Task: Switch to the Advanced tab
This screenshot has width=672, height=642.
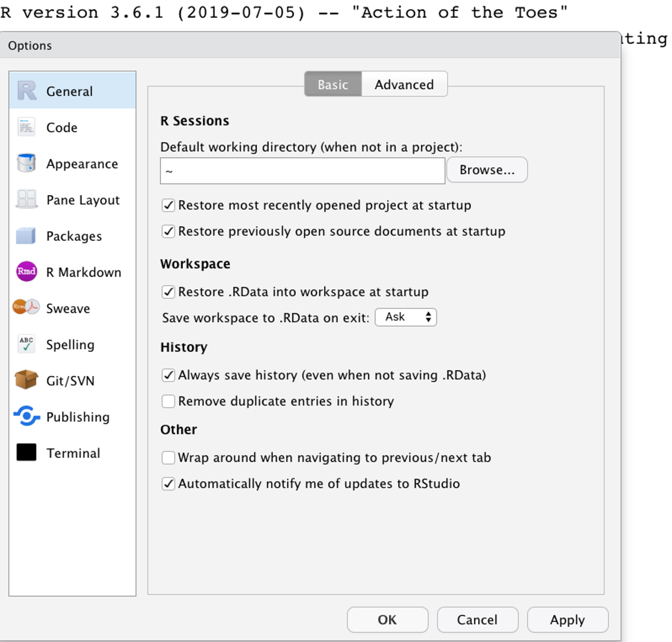Action: (x=404, y=84)
